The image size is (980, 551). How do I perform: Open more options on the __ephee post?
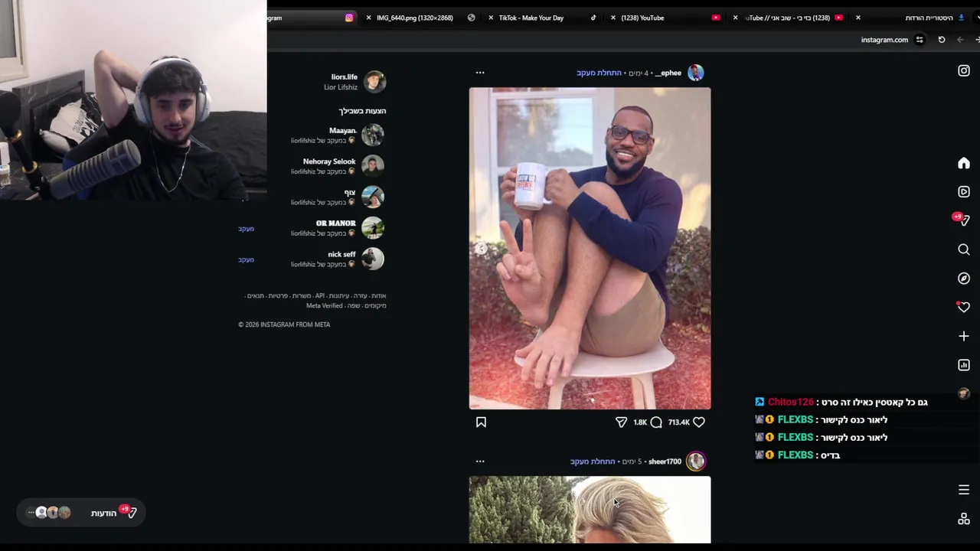point(480,73)
